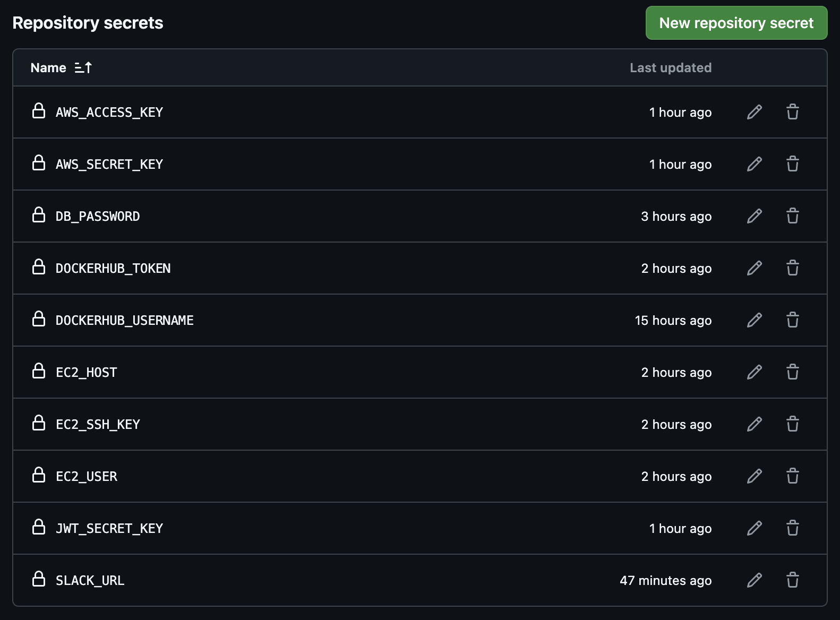Edit the AWS_ACCESS_KEY secret with pencil icon
The width and height of the screenshot is (840, 620).
(x=755, y=112)
